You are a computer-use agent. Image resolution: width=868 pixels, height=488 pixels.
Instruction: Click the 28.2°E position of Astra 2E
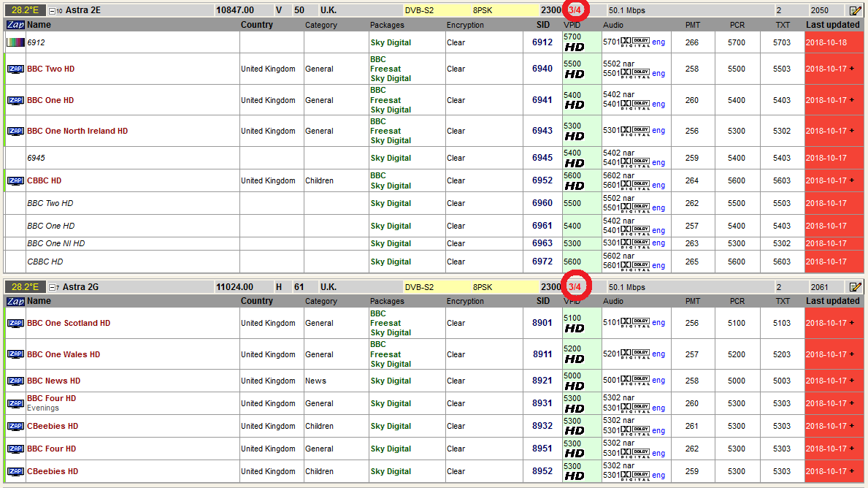click(26, 10)
